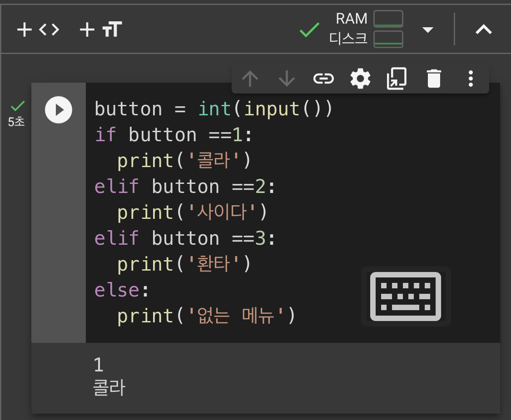The width and height of the screenshot is (511, 420).
Task: Move the cell down
Action: (287, 79)
